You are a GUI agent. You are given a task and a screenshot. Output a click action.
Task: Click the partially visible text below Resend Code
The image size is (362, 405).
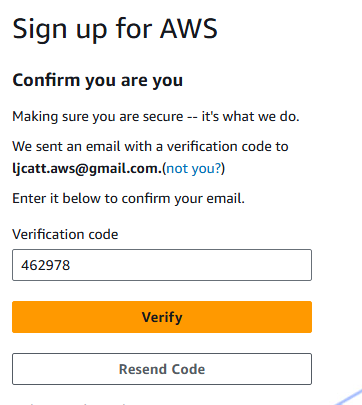click(x=78, y=403)
